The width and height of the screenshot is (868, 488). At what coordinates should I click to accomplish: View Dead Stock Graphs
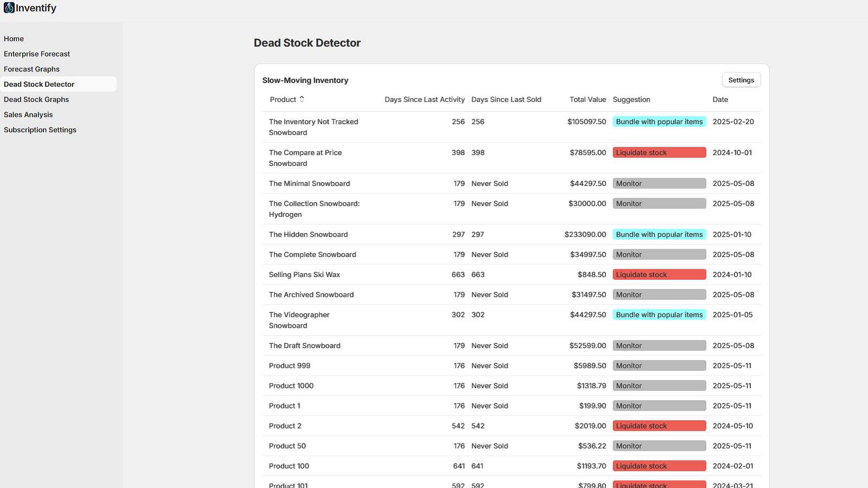click(36, 99)
